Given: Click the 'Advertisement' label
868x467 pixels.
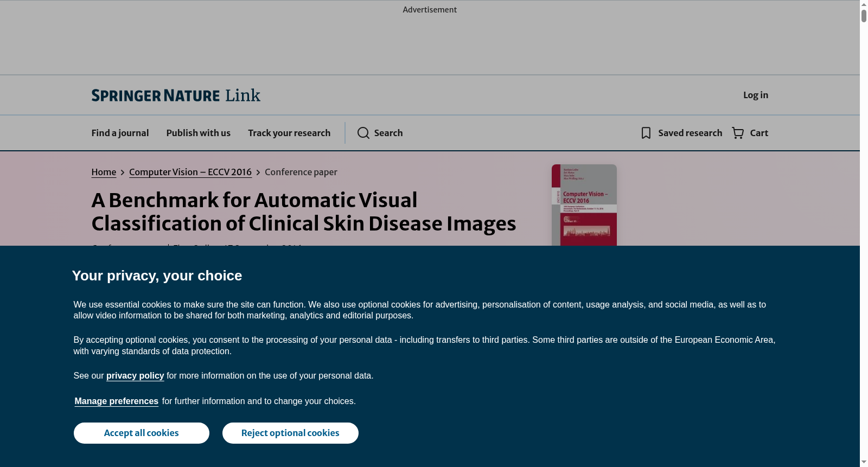Looking at the screenshot, I should pos(430,10).
